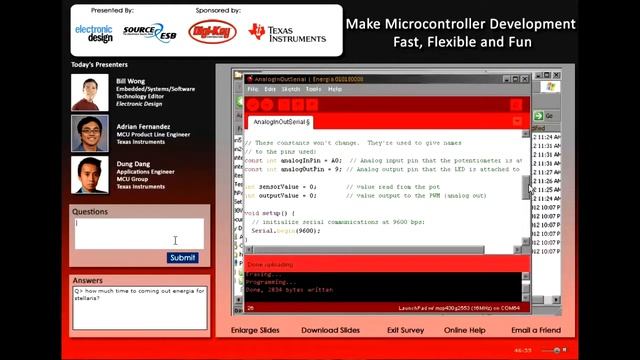Viewport: 640px width, 360px height.
Task: Click the Enlarge Slides link
Action: [x=255, y=330]
